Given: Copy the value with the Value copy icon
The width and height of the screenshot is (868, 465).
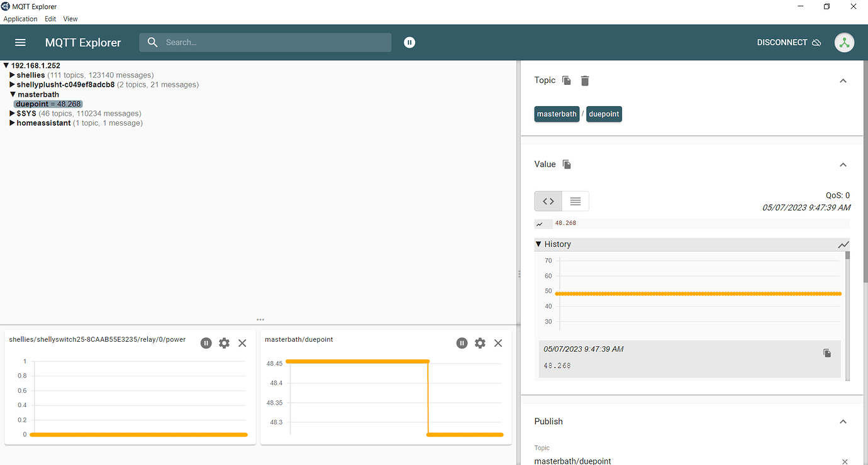Looking at the screenshot, I should (x=567, y=165).
